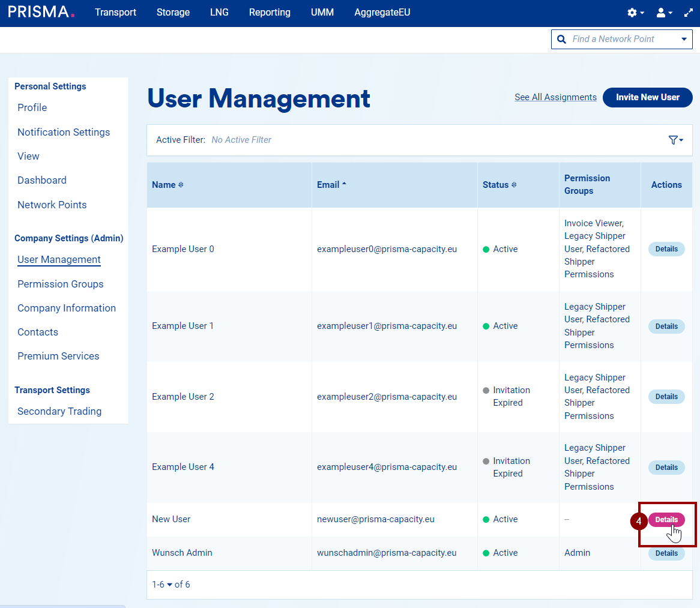Open Notification Settings in sidebar

pyautogui.click(x=64, y=132)
